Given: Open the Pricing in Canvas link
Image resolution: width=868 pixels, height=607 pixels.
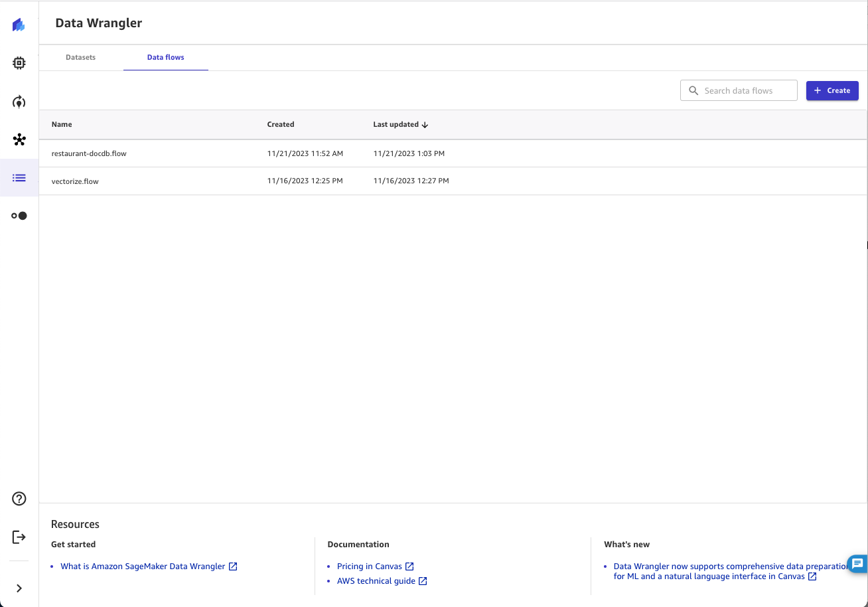Looking at the screenshot, I should click(x=370, y=566).
